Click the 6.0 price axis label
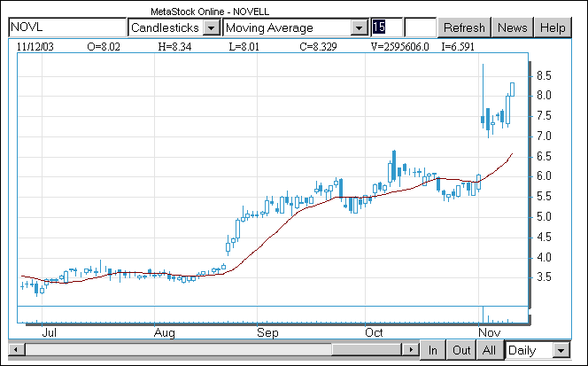588x366 pixels. 544,176
